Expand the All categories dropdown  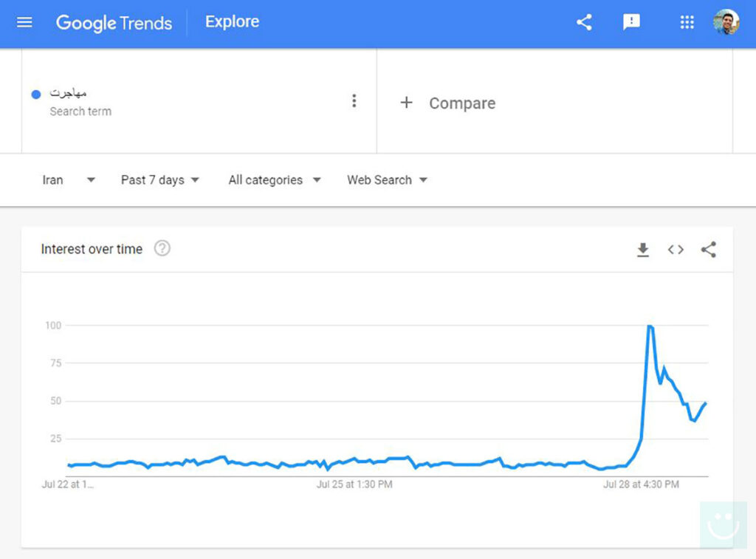pyautogui.click(x=274, y=179)
